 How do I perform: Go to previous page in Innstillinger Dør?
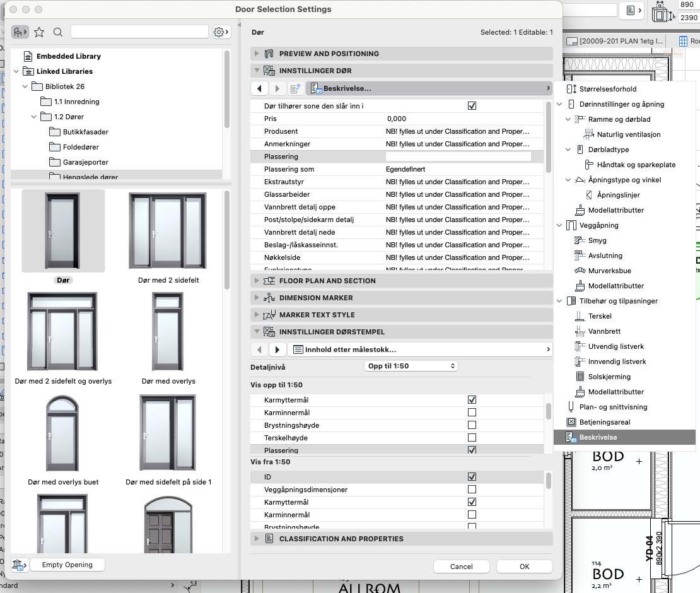[x=260, y=88]
